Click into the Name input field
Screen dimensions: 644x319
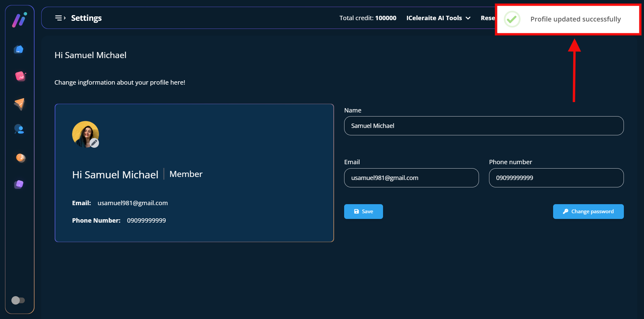click(x=484, y=126)
